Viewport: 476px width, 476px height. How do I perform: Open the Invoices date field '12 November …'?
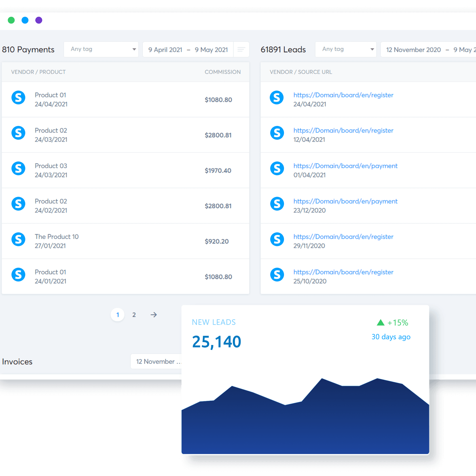coord(156,361)
